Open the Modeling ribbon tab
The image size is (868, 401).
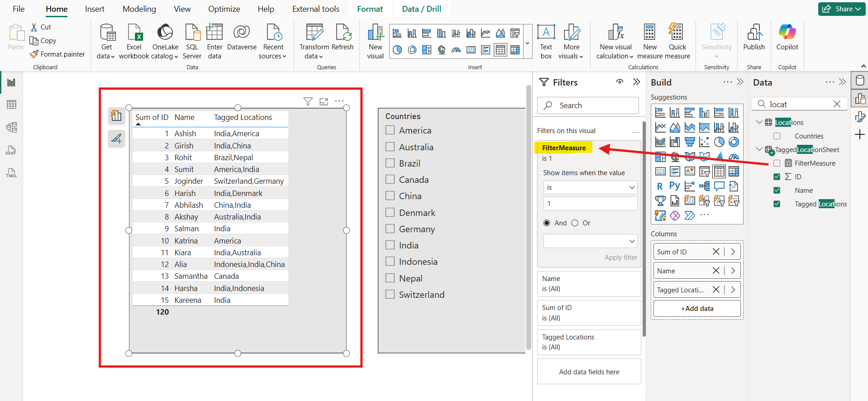[139, 9]
